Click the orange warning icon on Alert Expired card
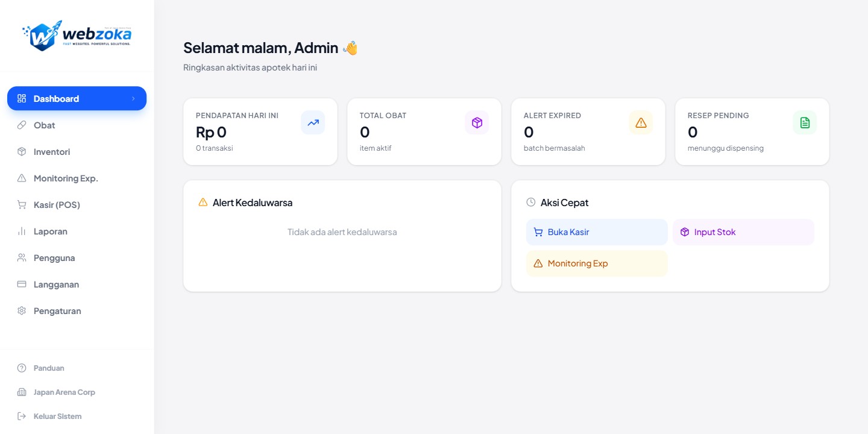 [x=641, y=122]
